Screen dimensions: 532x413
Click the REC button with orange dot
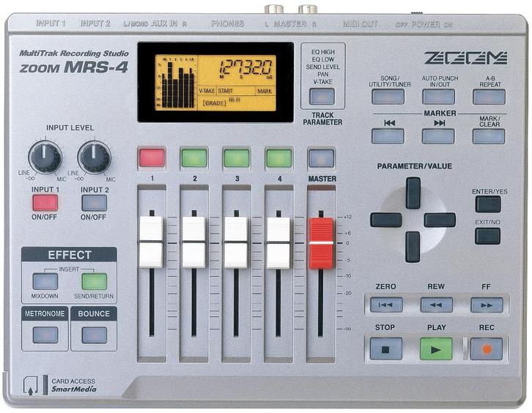pyautogui.click(x=487, y=349)
